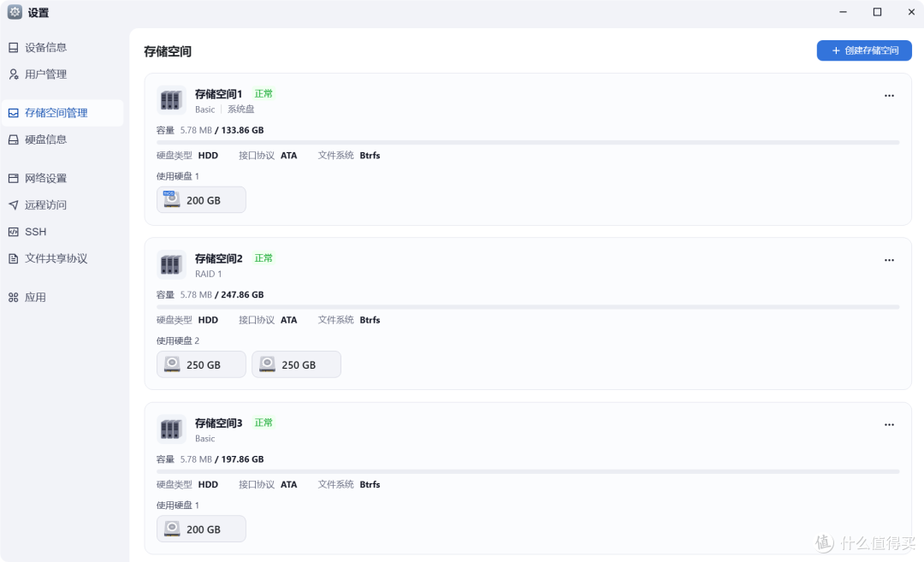Screen dimensions: 924x562
Task: Select the second 250 GB disk in 存储空间2
Action: coord(296,364)
